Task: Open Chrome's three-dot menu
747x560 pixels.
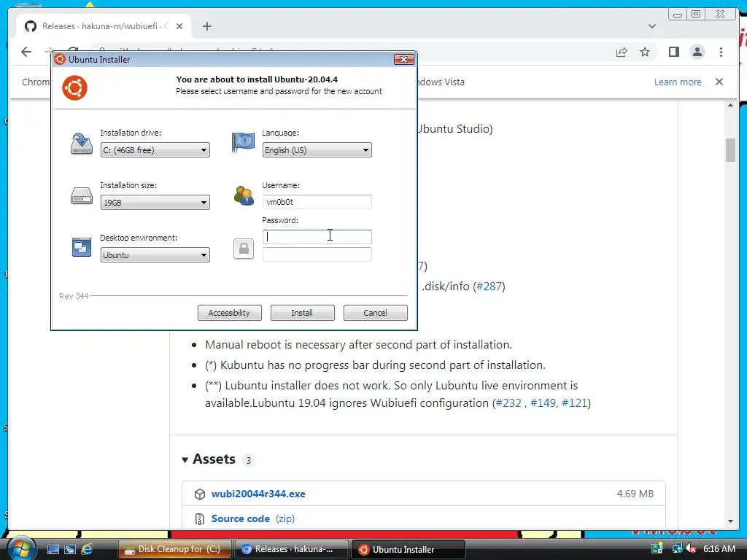Action: click(721, 52)
